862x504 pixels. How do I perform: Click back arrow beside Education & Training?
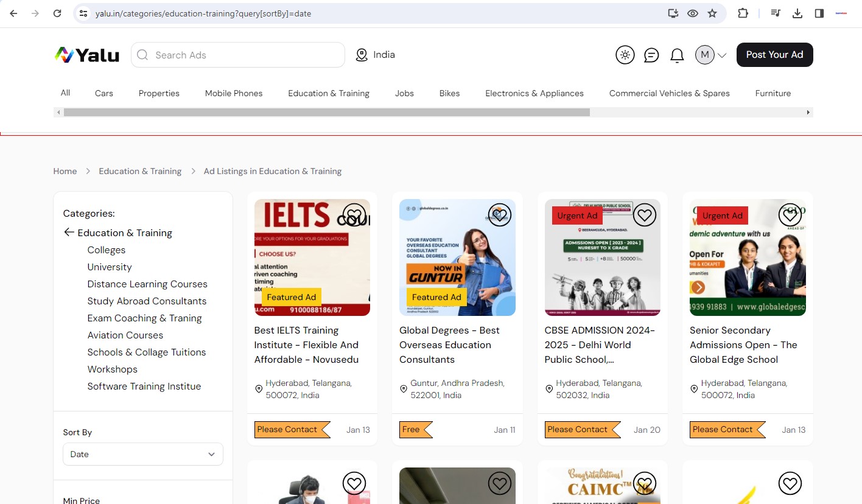[69, 233]
